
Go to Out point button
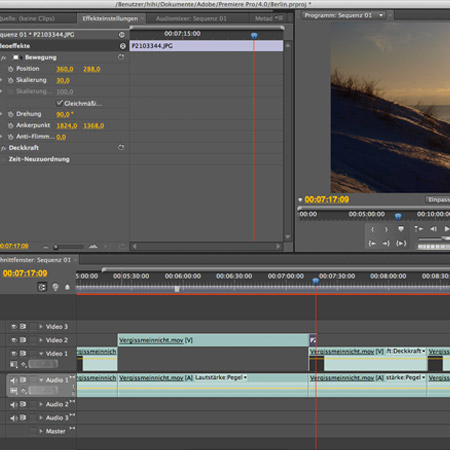(x=386, y=243)
